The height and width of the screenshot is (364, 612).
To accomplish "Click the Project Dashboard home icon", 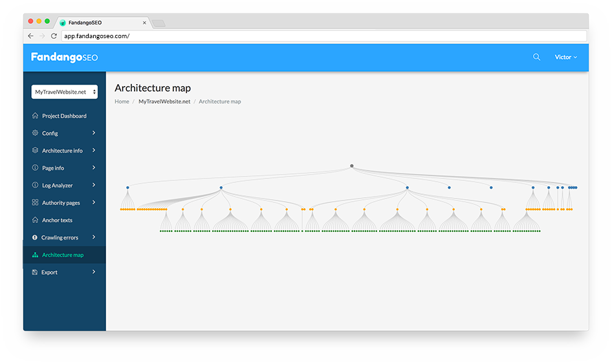I will 35,116.
